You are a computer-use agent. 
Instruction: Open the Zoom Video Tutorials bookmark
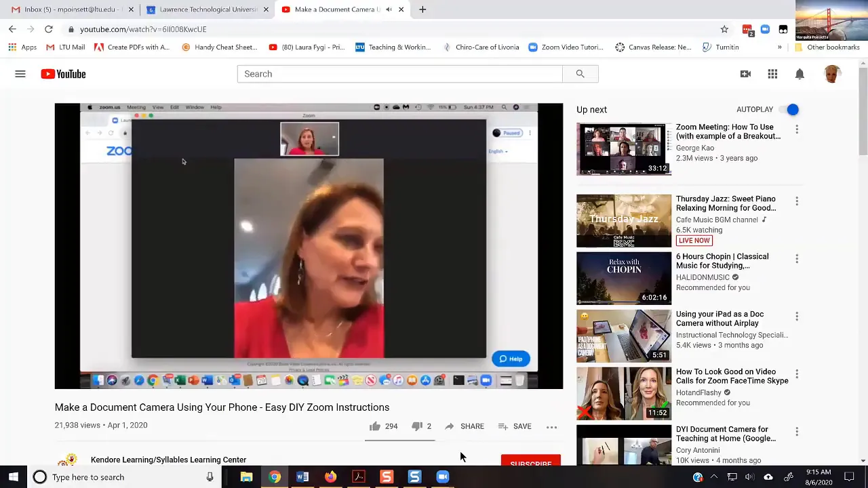pyautogui.click(x=566, y=47)
